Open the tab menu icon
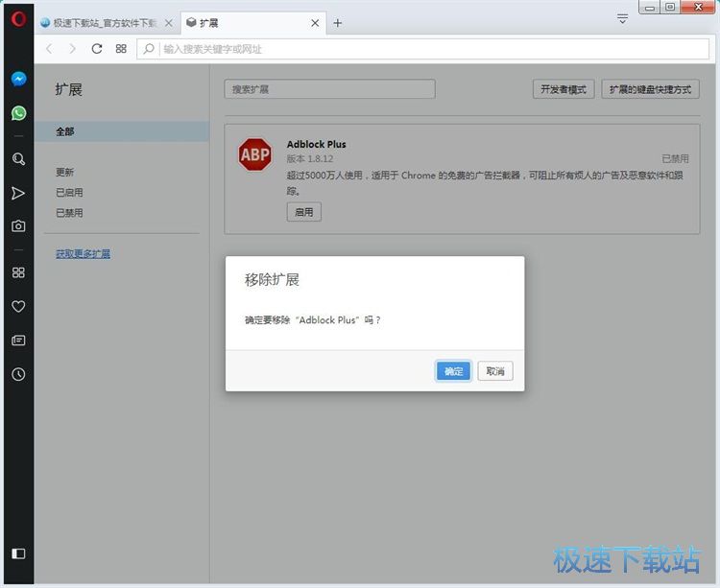This screenshot has width=720, height=588. (x=623, y=19)
